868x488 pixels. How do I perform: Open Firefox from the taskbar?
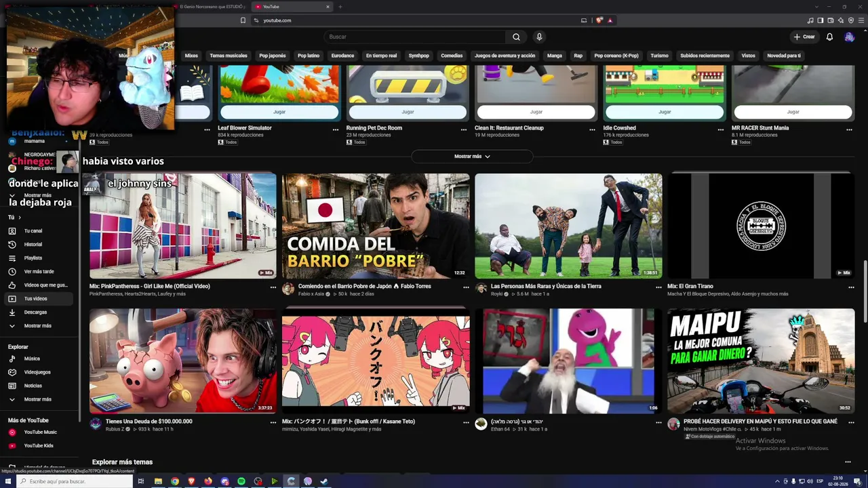(x=208, y=481)
